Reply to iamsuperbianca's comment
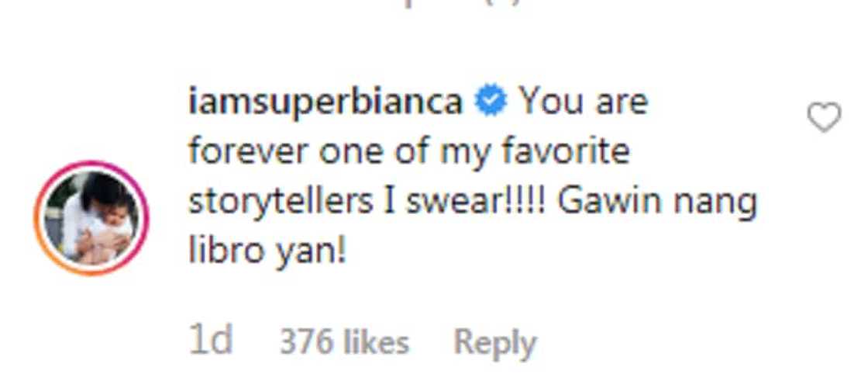 (x=494, y=342)
